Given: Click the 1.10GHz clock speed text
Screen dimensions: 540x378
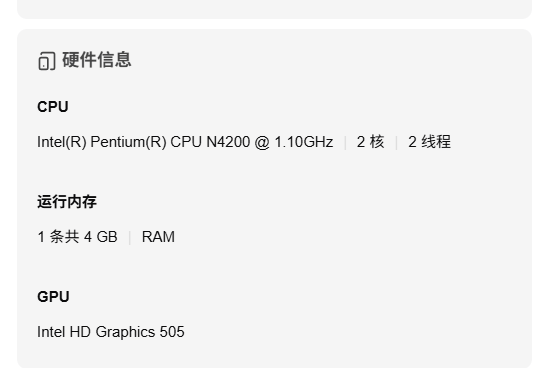Looking at the screenshot, I should pyautogui.click(x=304, y=142).
